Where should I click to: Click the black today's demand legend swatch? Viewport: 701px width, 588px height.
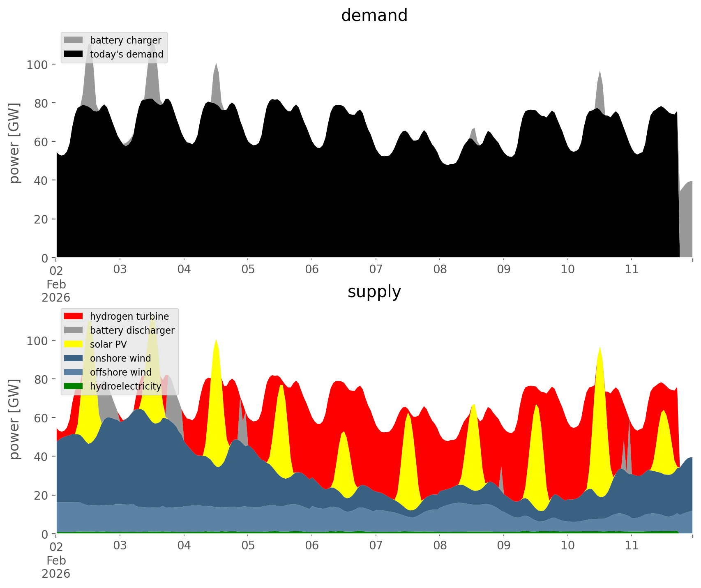coord(74,54)
